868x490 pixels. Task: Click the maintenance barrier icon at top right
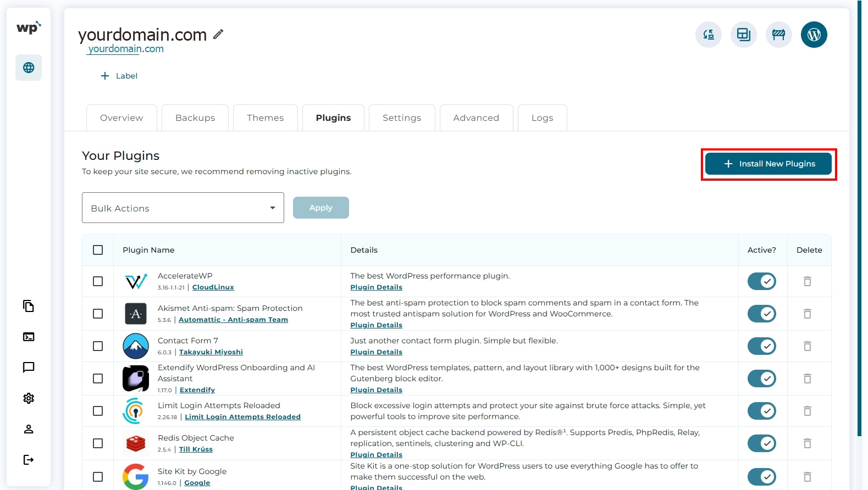pyautogui.click(x=779, y=35)
